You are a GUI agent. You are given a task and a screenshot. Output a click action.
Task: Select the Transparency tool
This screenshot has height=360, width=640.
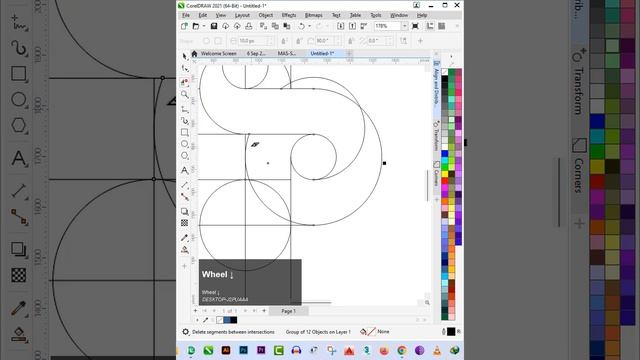tap(185, 223)
